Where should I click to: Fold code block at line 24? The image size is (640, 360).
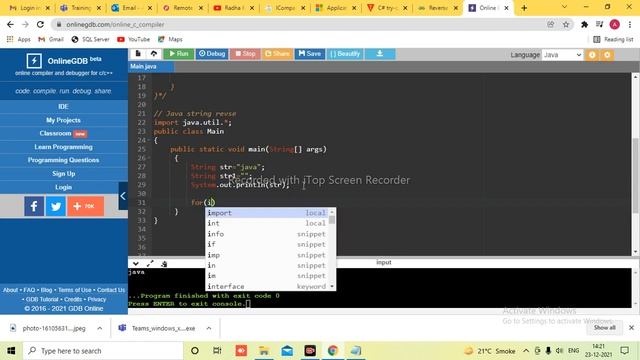(x=149, y=140)
